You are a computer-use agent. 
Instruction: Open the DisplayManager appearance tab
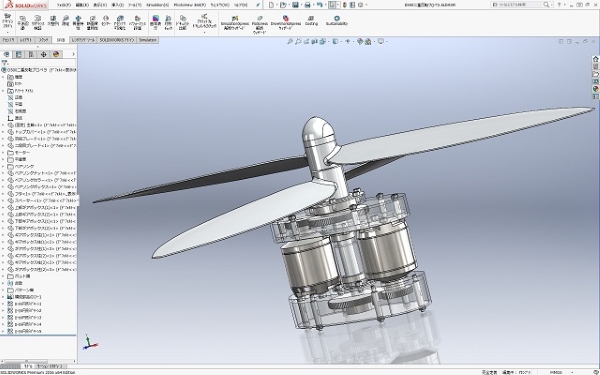point(56,54)
